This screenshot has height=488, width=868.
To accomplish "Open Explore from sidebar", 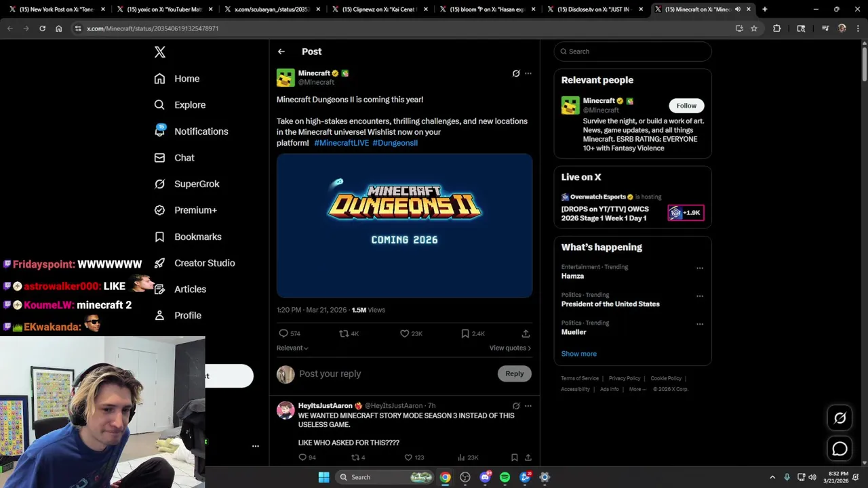I will [x=180, y=105].
